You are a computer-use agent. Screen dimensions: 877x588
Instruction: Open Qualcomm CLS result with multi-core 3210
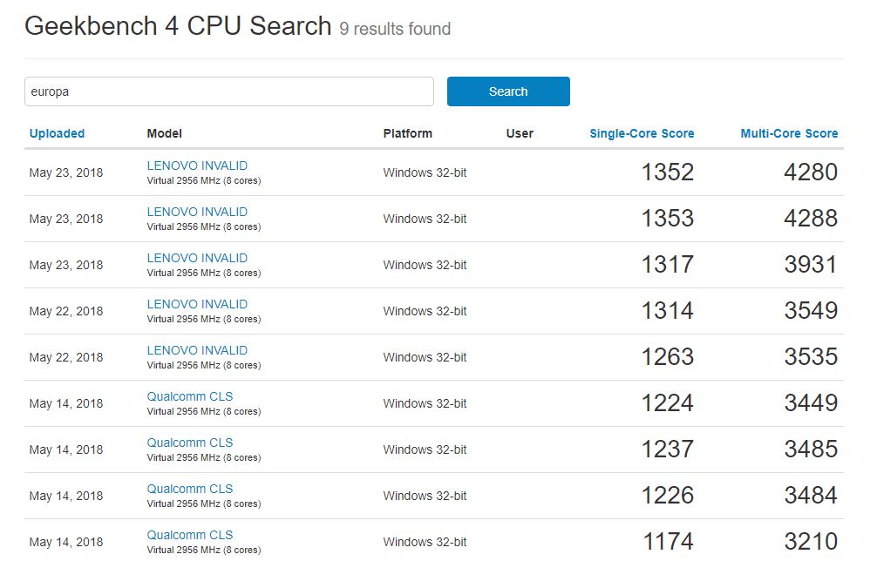click(x=190, y=535)
